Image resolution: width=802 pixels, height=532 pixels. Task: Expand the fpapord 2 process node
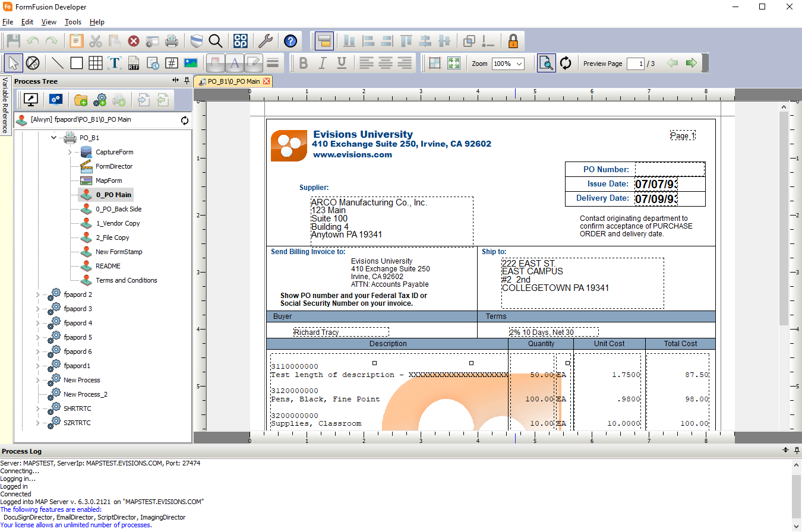[x=38, y=294]
